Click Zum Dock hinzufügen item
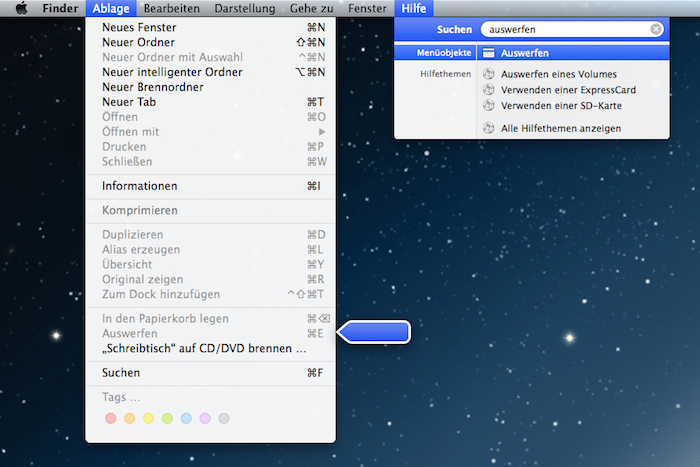700x467 pixels. 210,294
